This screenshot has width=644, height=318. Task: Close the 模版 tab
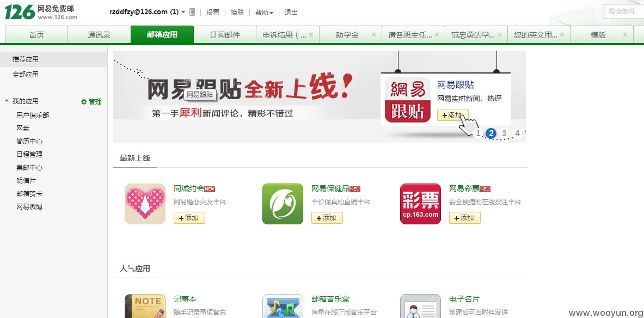click(625, 34)
